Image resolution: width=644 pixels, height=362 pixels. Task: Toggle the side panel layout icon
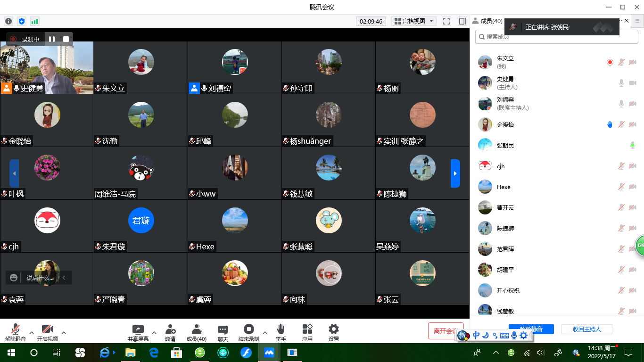coord(462,21)
